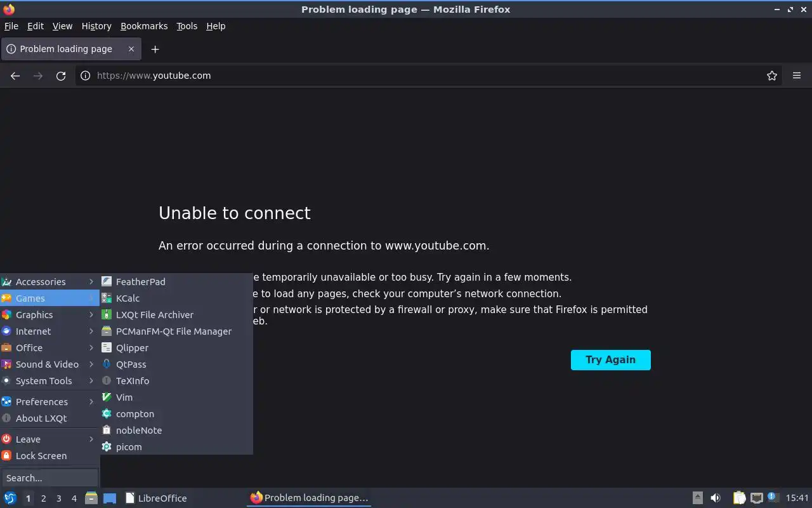This screenshot has height=508, width=812.
Task: Open the File menu in Firefox
Action: (11, 26)
